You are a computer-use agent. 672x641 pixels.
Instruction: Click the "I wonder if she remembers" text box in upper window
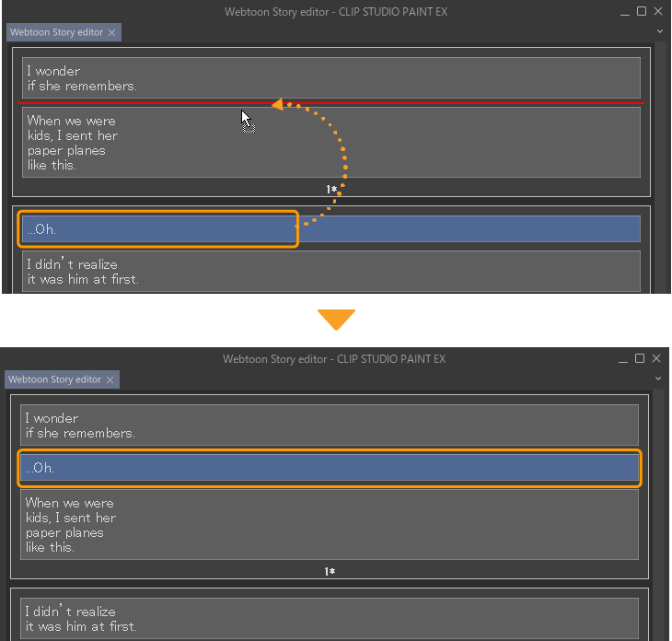(330, 78)
